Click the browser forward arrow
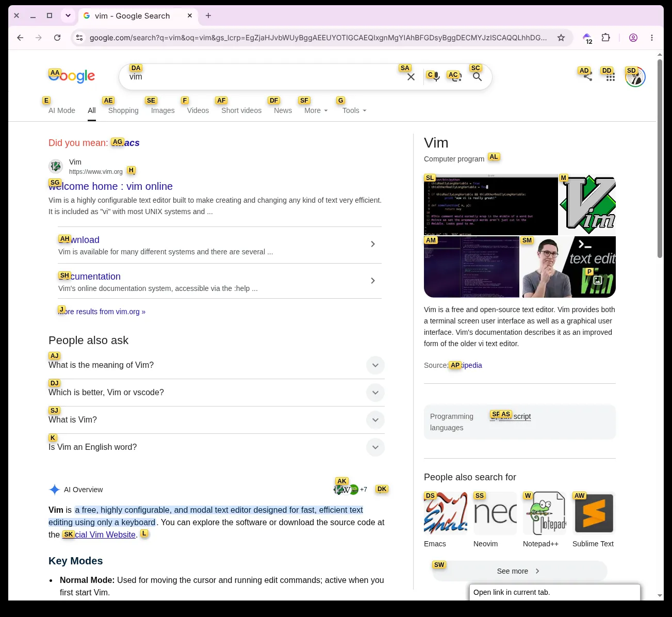Screen dimensions: 672x617 click(x=39, y=38)
